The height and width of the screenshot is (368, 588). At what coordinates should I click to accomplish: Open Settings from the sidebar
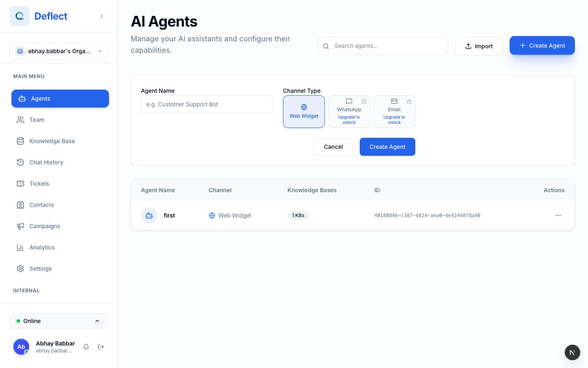click(60, 269)
